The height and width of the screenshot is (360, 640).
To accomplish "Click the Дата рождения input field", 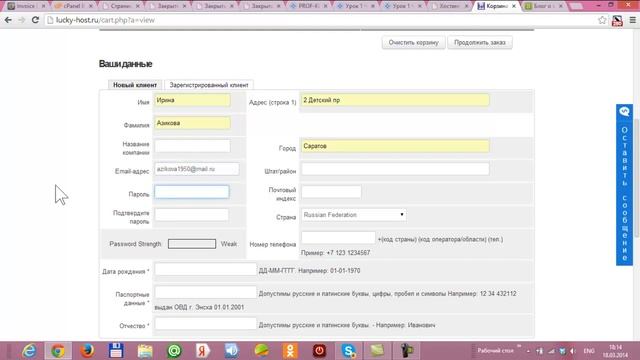I will click(206, 269).
